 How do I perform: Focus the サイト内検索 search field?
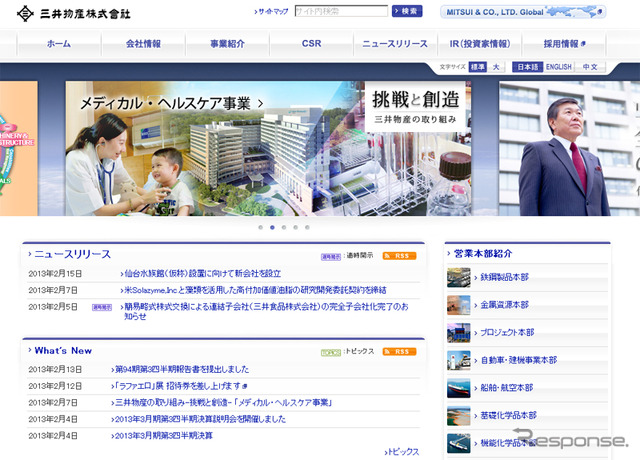click(x=341, y=11)
